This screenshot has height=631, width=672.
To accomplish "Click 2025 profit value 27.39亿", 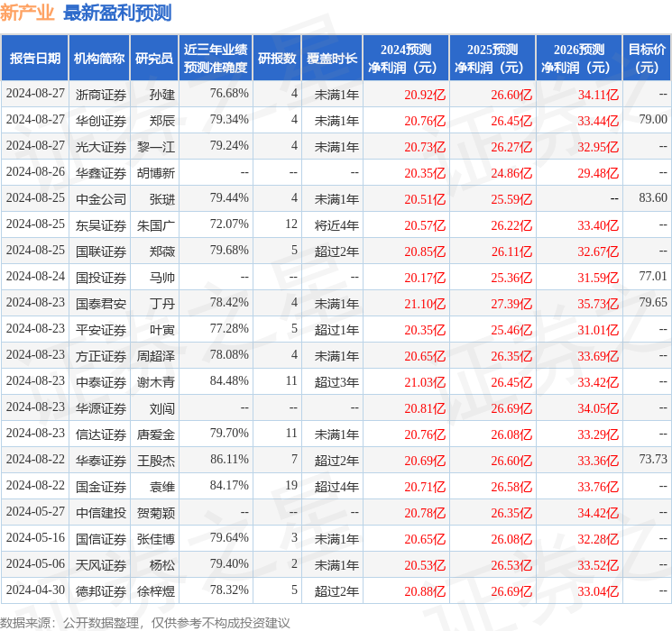I will point(511,304).
